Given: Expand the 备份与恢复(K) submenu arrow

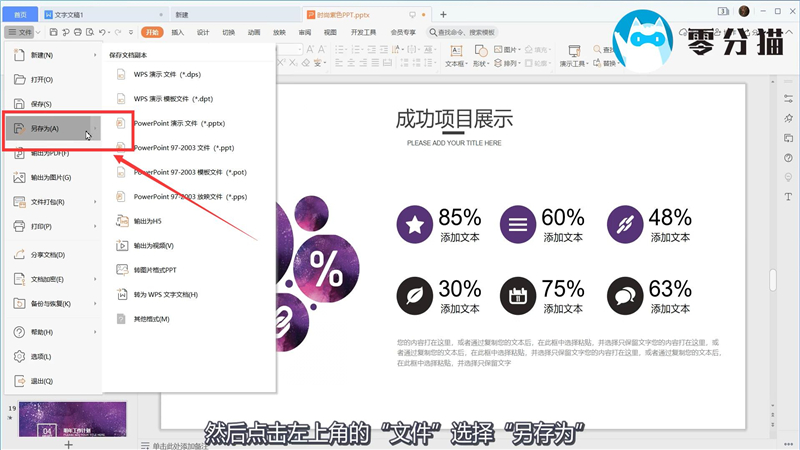Looking at the screenshot, I should [x=96, y=303].
